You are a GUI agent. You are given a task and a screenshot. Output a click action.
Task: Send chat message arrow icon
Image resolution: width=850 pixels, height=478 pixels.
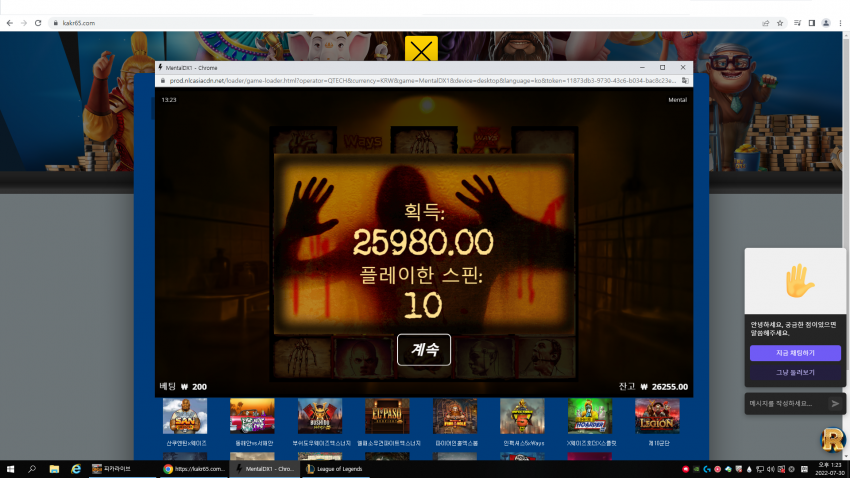pyautogui.click(x=835, y=403)
